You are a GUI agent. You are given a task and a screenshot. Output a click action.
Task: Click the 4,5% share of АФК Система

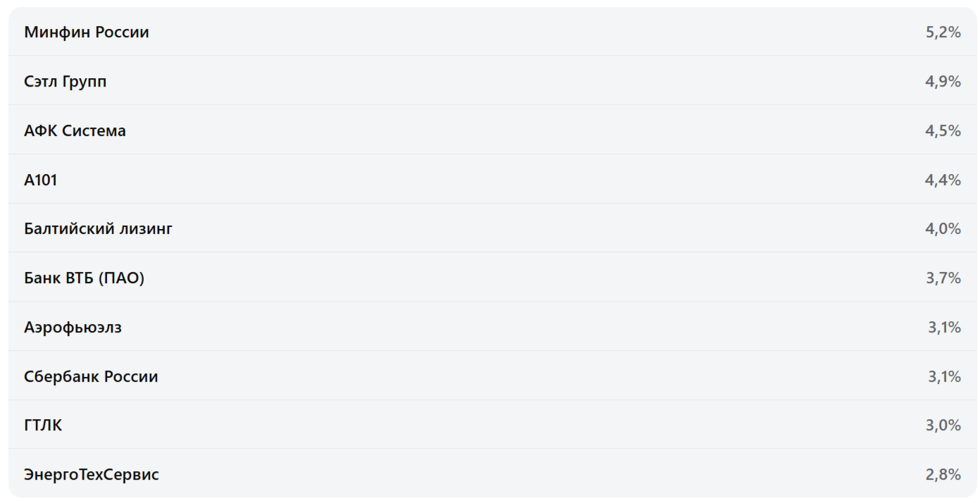click(943, 131)
